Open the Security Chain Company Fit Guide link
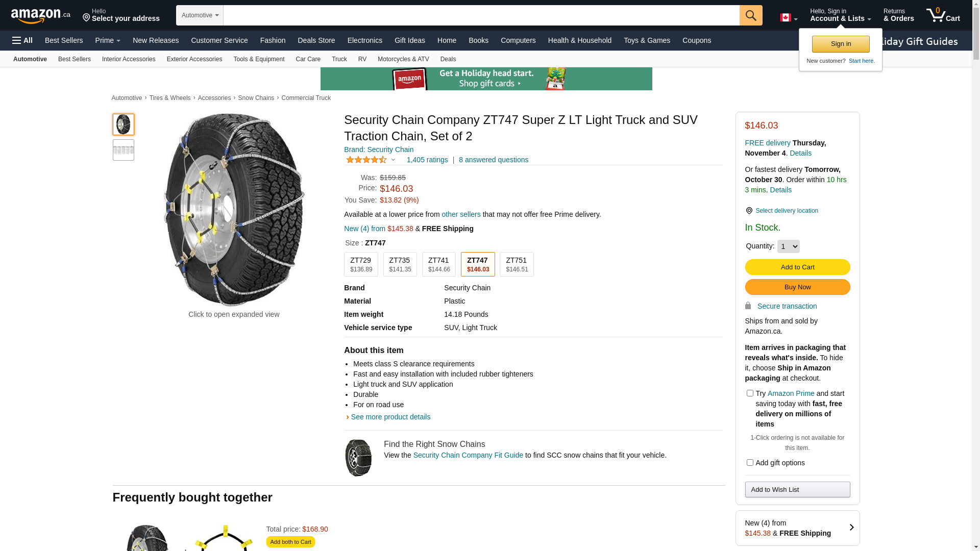Viewport: 980px width, 551px height. [468, 455]
